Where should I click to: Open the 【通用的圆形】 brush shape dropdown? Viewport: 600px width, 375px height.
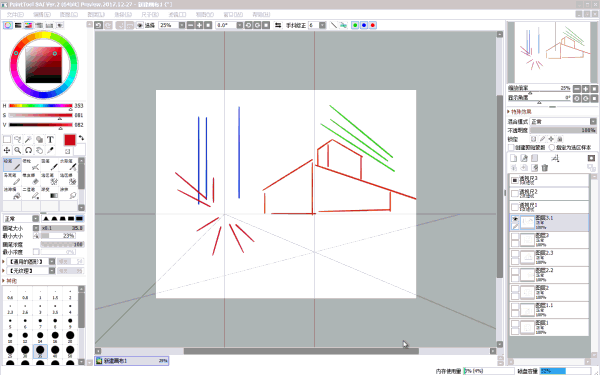[52, 261]
